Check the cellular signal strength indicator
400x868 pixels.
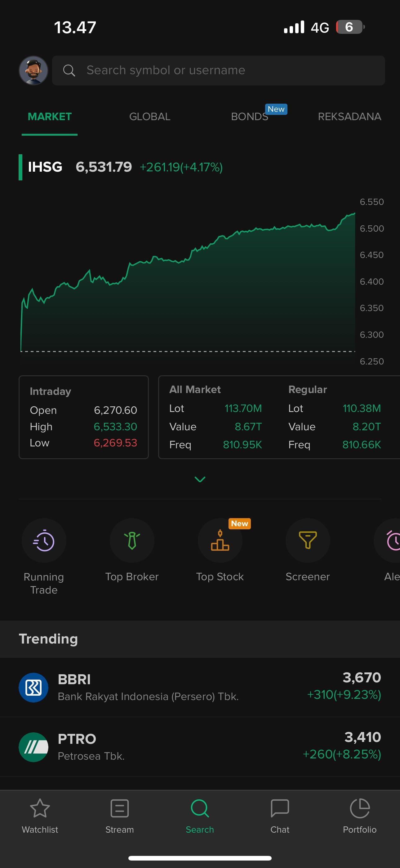(294, 27)
